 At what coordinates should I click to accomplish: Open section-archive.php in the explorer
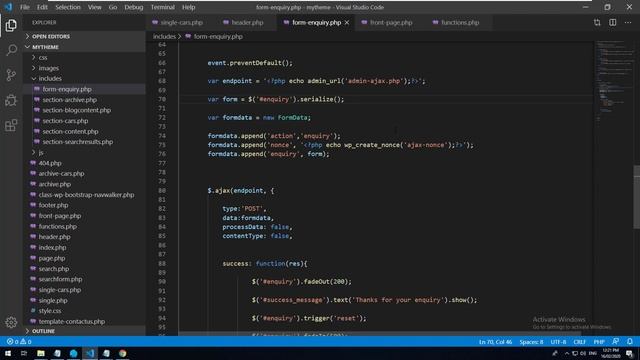coord(69,100)
